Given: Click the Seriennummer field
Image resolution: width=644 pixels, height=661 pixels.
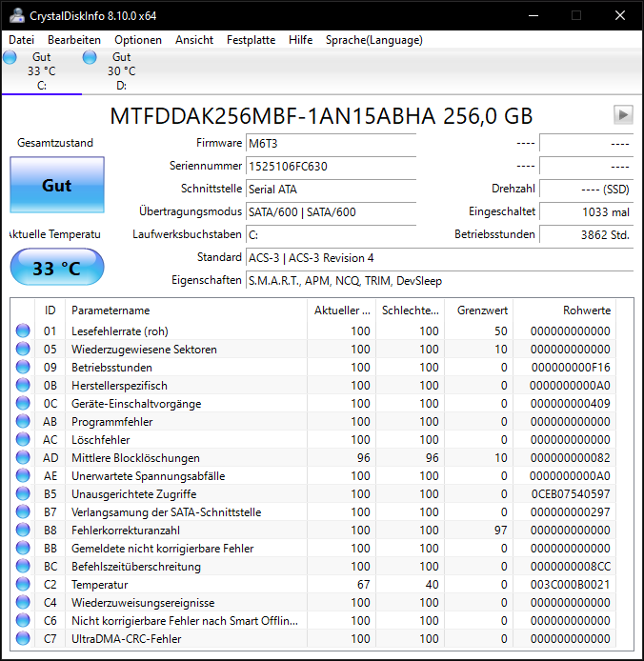Looking at the screenshot, I should (331, 166).
